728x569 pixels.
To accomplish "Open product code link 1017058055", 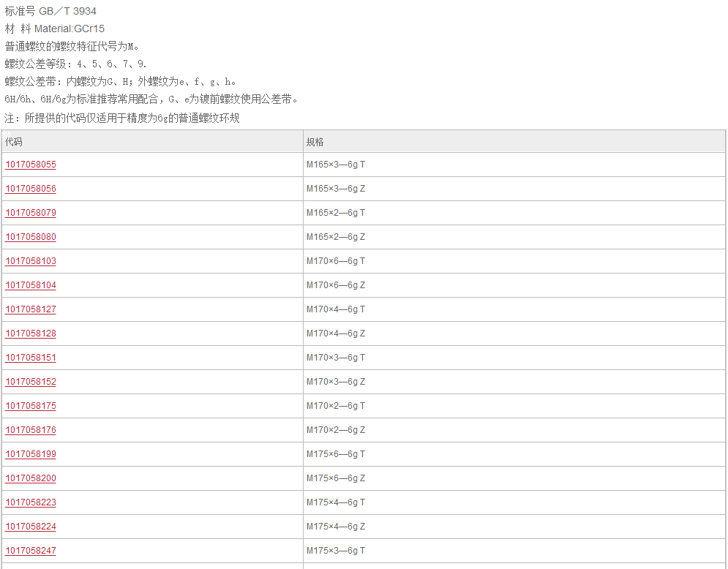I will coord(31,165).
